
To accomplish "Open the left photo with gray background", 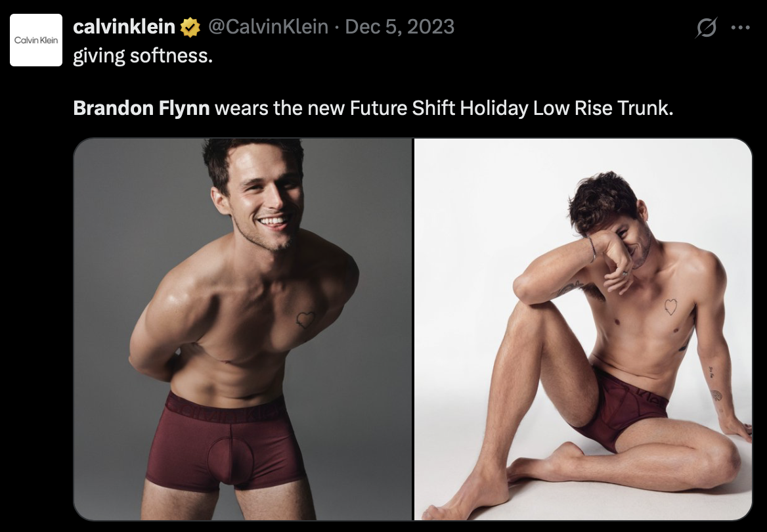I will [242, 329].
